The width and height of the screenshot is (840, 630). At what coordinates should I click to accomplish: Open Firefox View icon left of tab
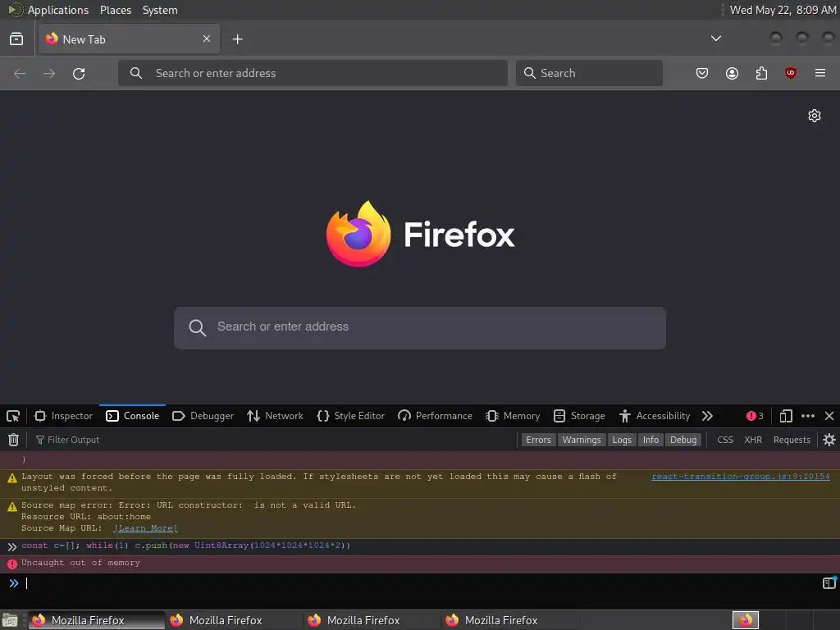[16, 39]
